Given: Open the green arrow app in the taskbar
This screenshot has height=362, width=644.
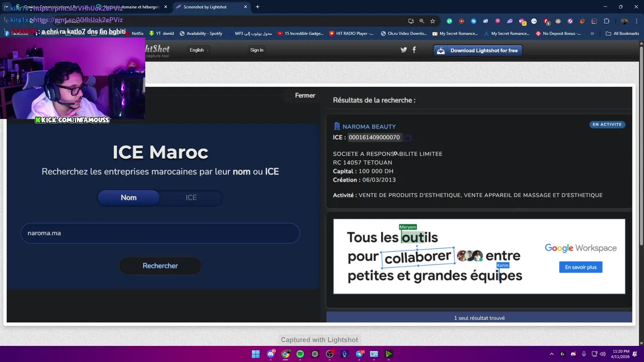Looking at the screenshot, I should coord(389,354).
